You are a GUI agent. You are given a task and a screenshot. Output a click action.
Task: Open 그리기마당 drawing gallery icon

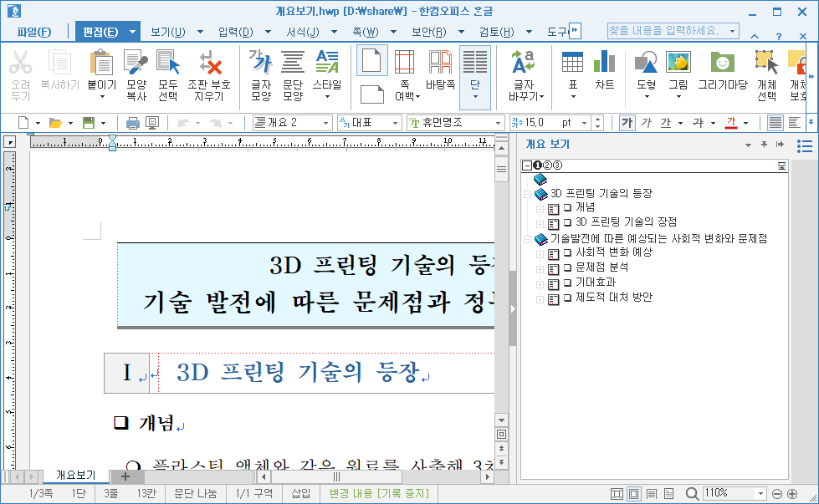722,63
